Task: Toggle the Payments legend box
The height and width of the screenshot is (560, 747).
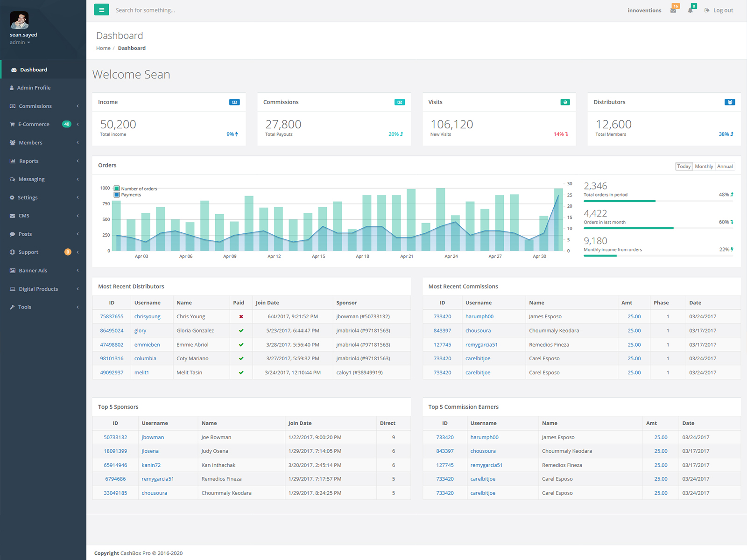Action: [117, 195]
